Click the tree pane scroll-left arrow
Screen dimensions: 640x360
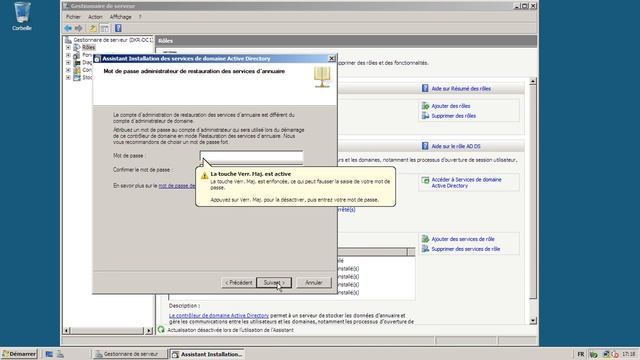[x=67, y=330]
